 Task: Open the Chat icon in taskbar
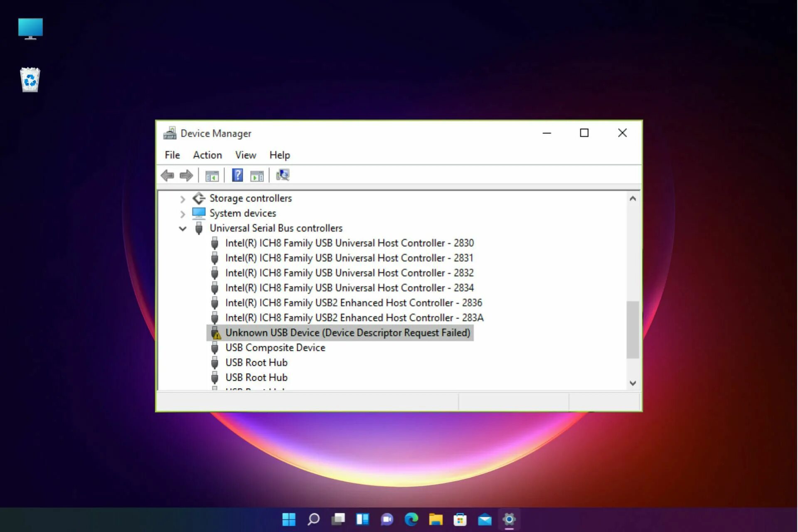coord(387,519)
